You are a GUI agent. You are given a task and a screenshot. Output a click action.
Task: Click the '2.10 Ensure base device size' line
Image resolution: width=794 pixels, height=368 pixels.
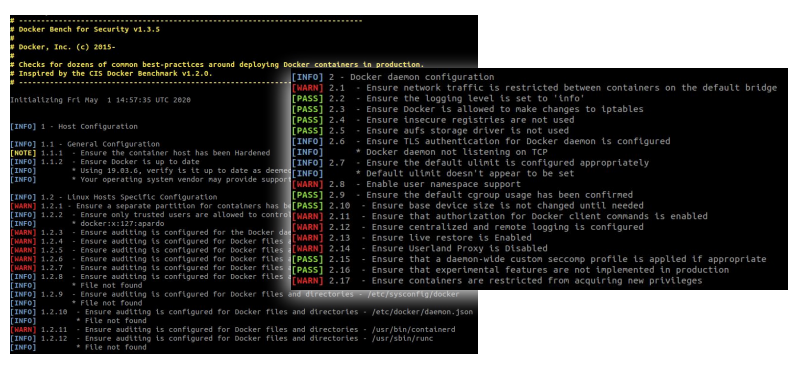pyautogui.click(x=467, y=206)
